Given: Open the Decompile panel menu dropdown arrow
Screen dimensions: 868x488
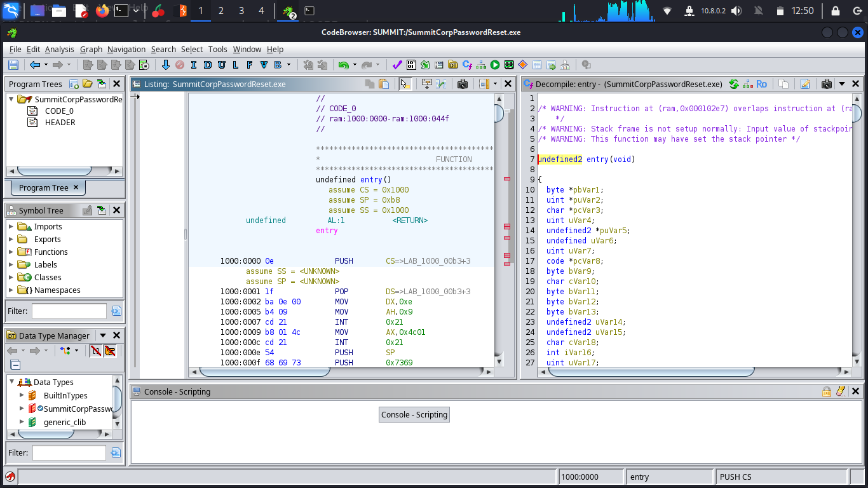Looking at the screenshot, I should (x=842, y=84).
